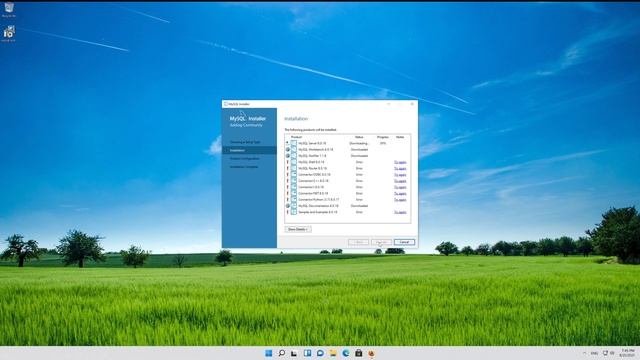Open the ENG language indicator in the tray
The image size is (640, 360).
(594, 353)
